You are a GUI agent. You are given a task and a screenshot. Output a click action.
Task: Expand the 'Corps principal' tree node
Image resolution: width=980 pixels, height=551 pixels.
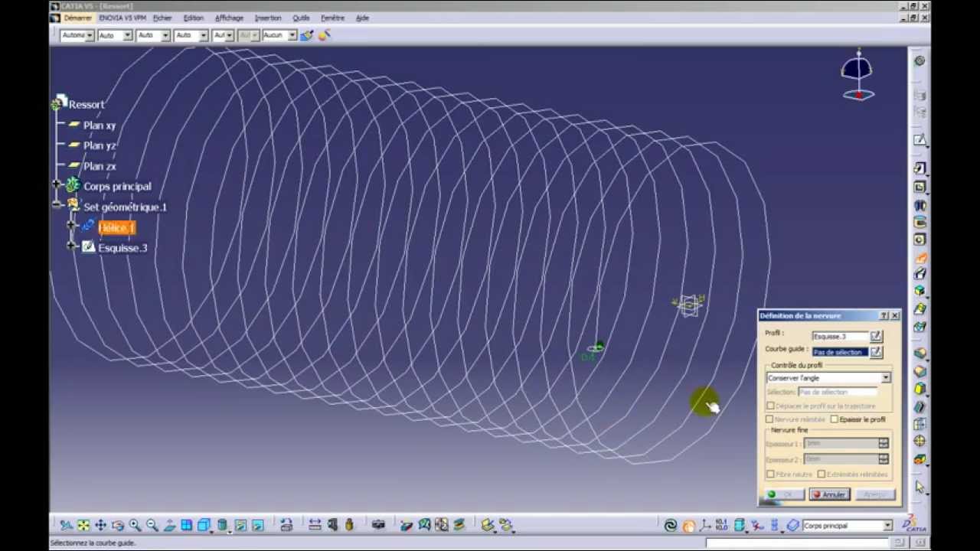coord(57,185)
